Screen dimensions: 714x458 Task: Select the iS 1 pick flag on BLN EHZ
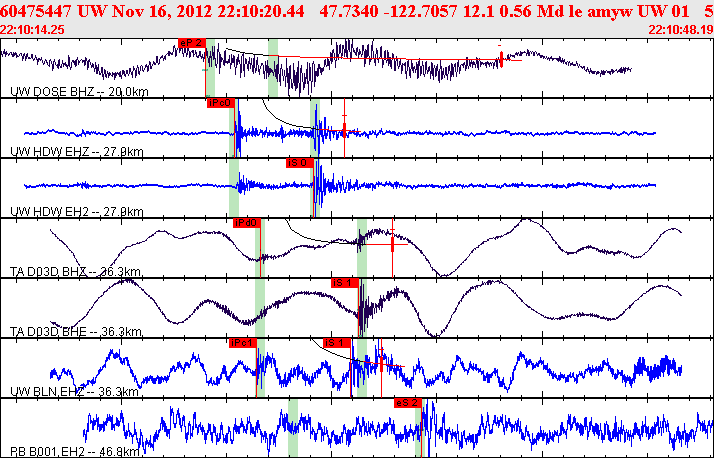click(337, 343)
